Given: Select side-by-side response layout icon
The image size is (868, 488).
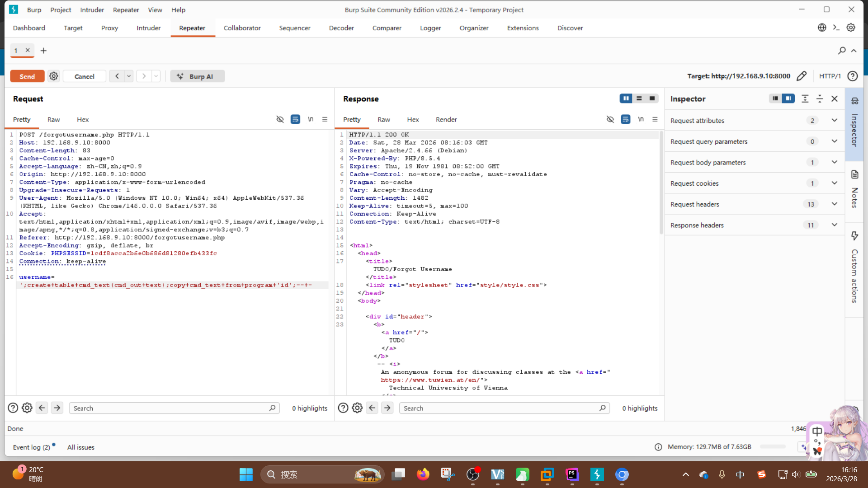Looking at the screenshot, I should pyautogui.click(x=626, y=99).
